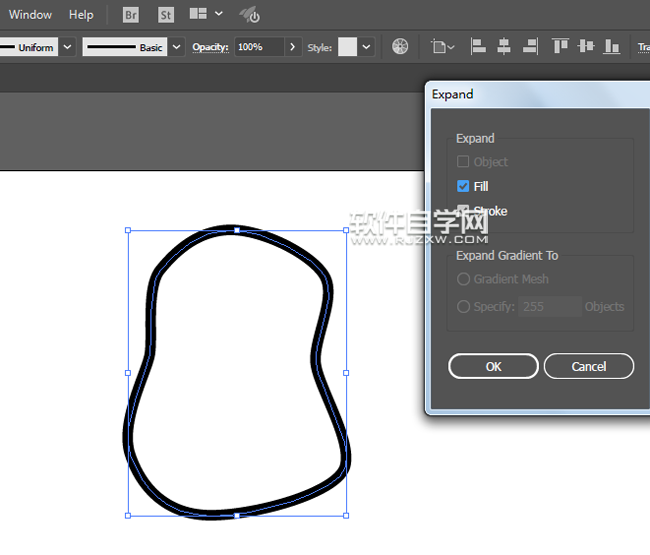Click the graphic Style swatch
650x555 pixels.
coord(347,47)
